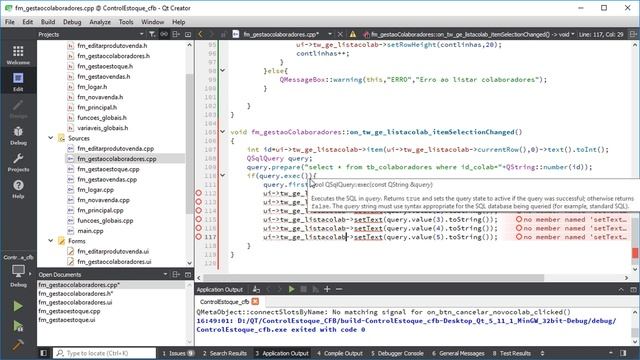Start debugging with the bug-arrow icon
This screenshot has height=360, width=640.
pyautogui.click(x=18, y=326)
